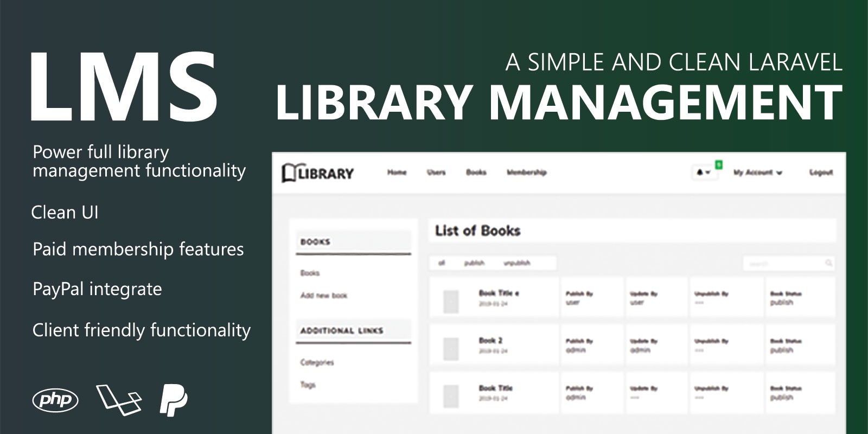Image resolution: width=868 pixels, height=434 pixels.
Task: Click the 'Client friendly functionality' text
Action: click(x=142, y=330)
